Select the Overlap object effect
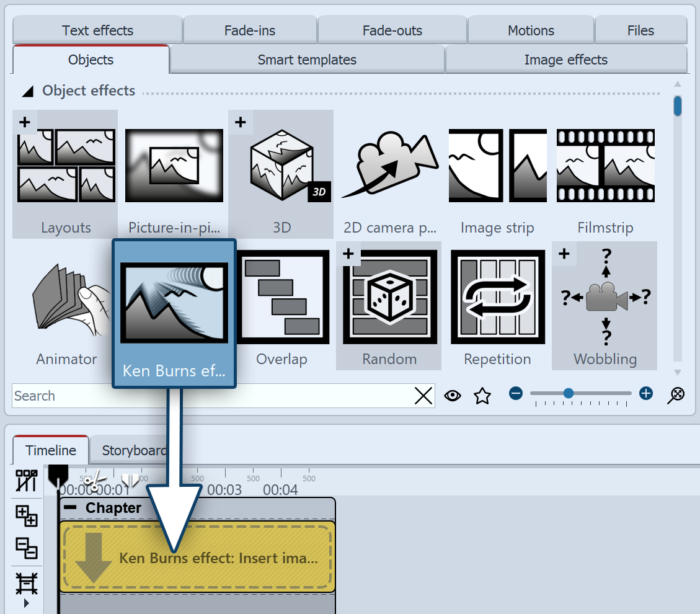700x614 pixels. point(281,296)
